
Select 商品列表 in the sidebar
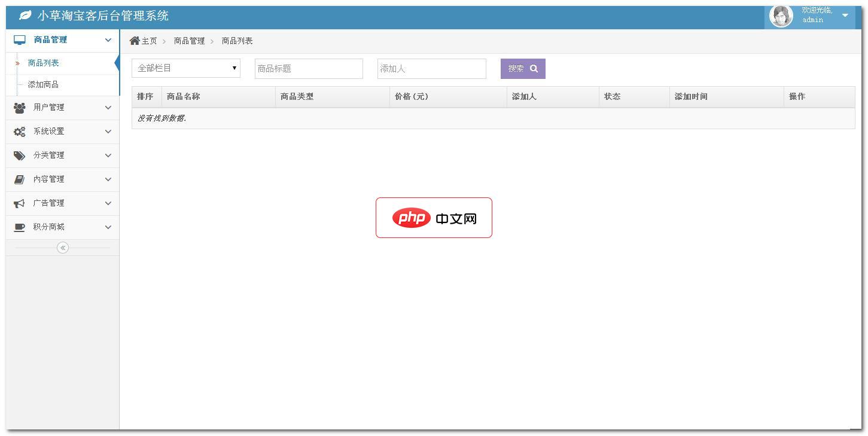click(43, 63)
